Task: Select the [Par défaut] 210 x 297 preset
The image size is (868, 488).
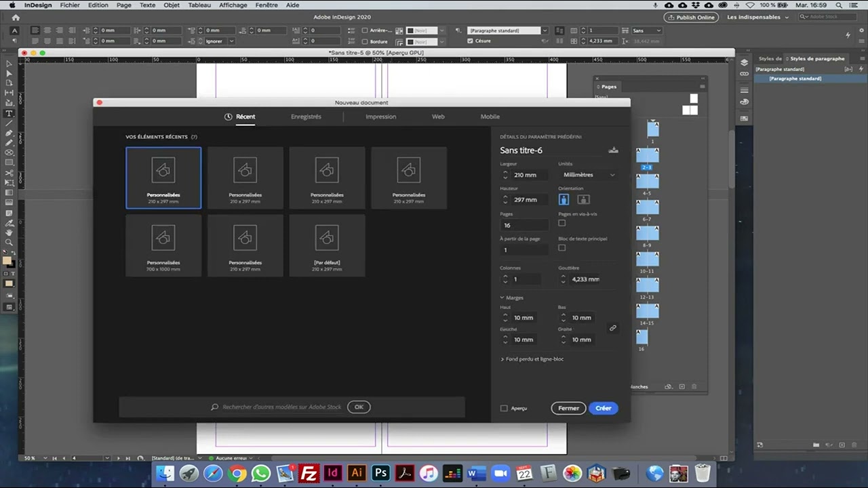Action: (327, 245)
